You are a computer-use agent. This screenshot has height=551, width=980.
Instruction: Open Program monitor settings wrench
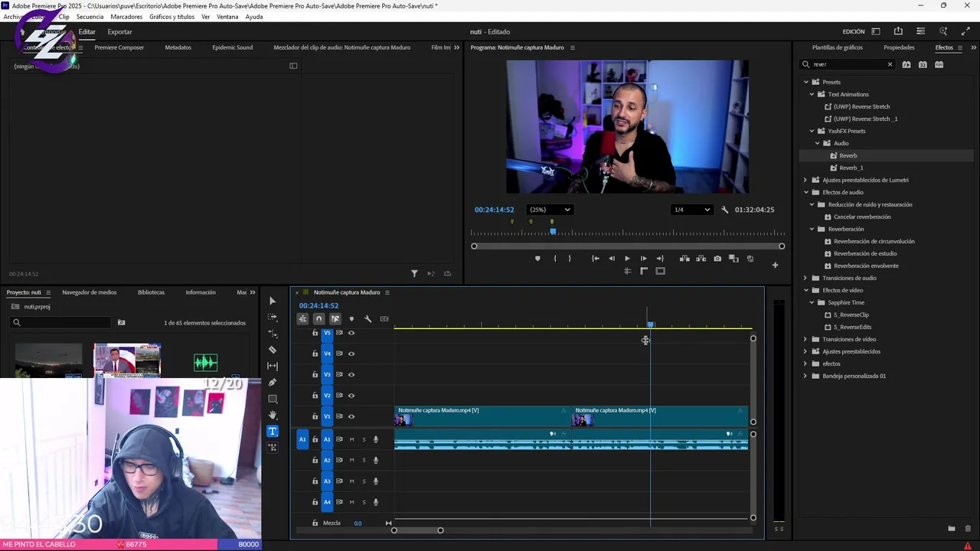tap(724, 210)
